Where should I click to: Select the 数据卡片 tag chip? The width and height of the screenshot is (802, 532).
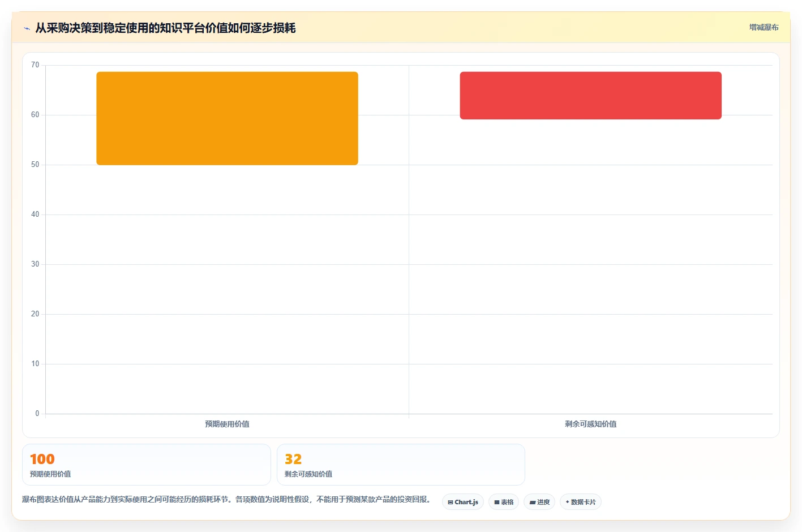click(x=581, y=502)
